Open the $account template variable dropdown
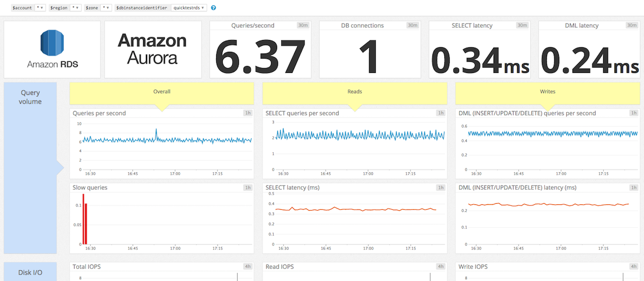Viewport: 644px width, 281px height. [x=40, y=8]
